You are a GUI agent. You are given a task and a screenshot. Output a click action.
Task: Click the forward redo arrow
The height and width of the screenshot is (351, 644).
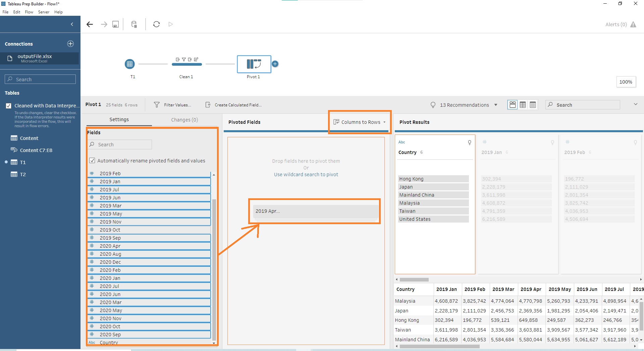pyautogui.click(x=104, y=24)
